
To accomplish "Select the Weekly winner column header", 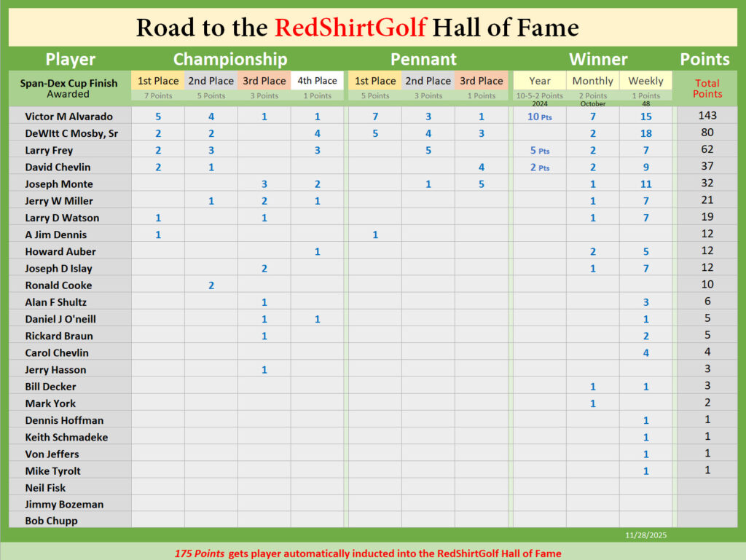I will 645,81.
